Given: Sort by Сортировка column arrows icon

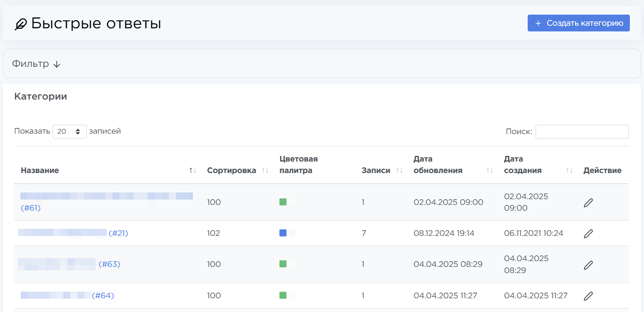Looking at the screenshot, I should (265, 170).
